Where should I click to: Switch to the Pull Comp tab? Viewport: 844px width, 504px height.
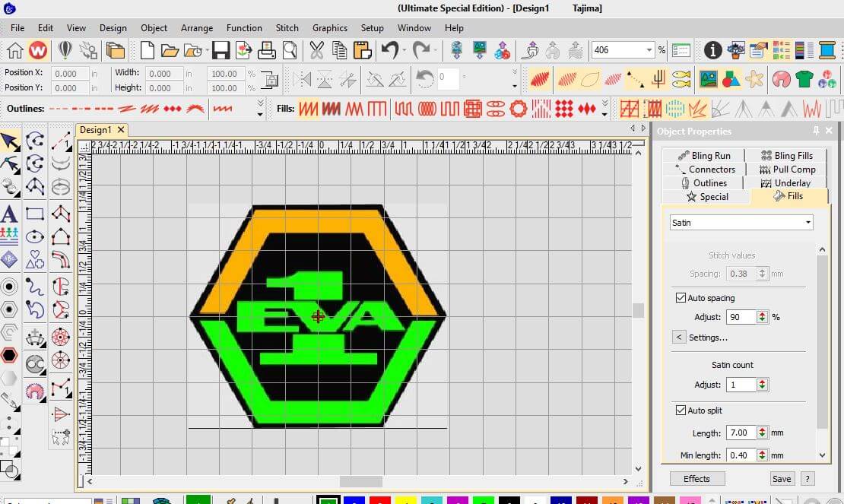point(788,169)
